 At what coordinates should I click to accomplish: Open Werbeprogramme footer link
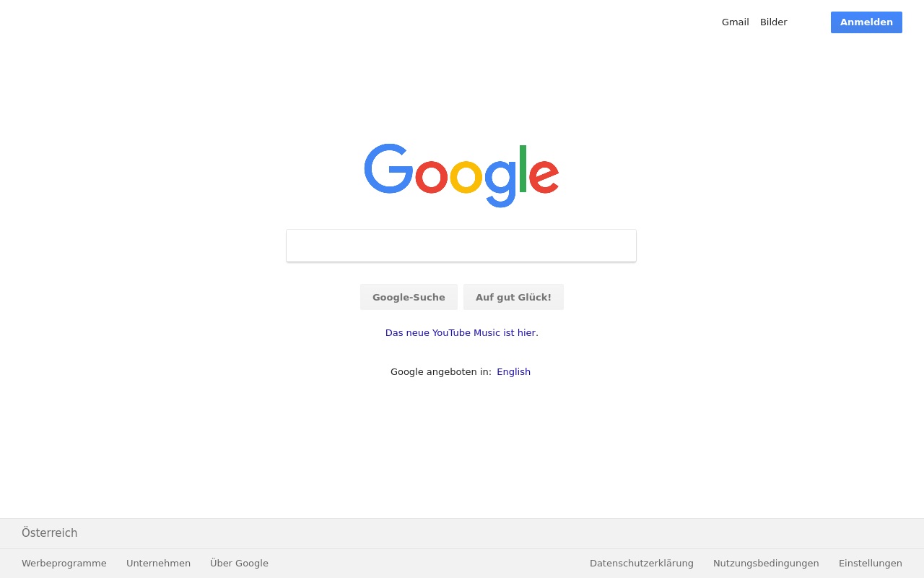pos(64,564)
